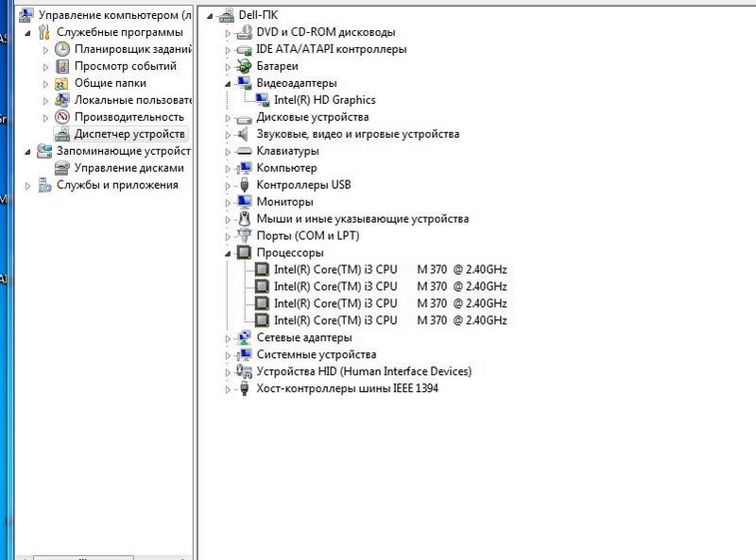Screen dimensions: 756x560
Task: Expand the Порты (COM и LPT) node
Action: [x=228, y=237]
